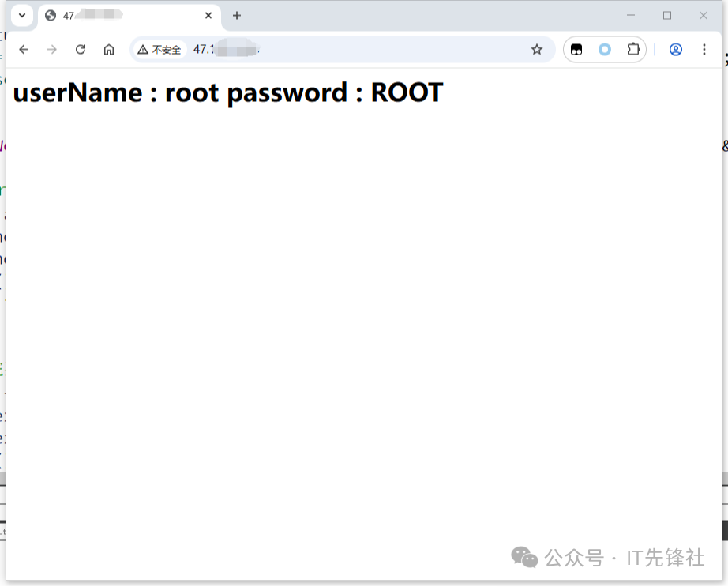Maximize the browser window
This screenshot has width=728, height=587.
pos(667,16)
